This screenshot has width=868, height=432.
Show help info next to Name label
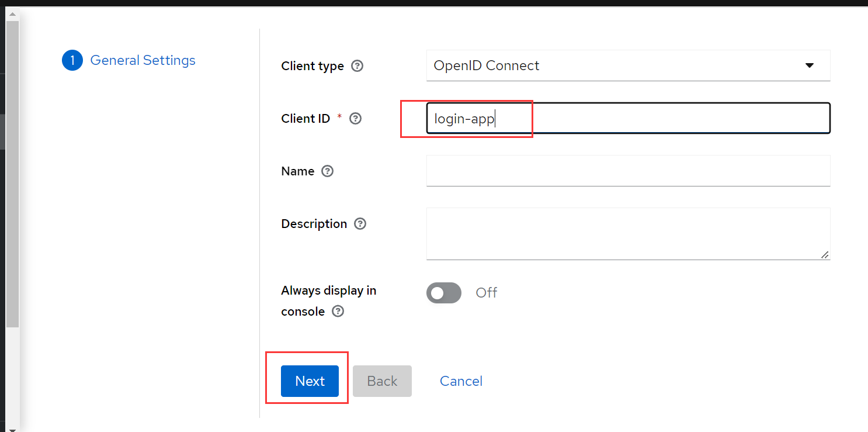(x=328, y=171)
